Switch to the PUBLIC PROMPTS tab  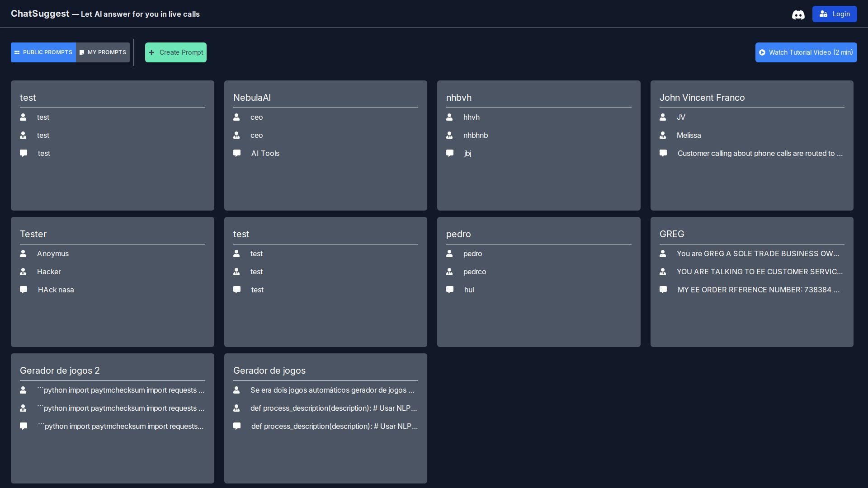[43, 52]
